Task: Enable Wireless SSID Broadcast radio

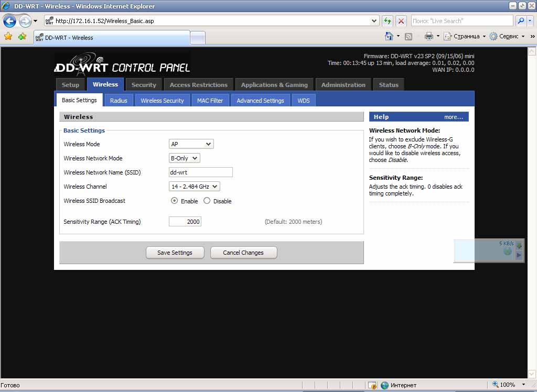Action: [x=174, y=201]
